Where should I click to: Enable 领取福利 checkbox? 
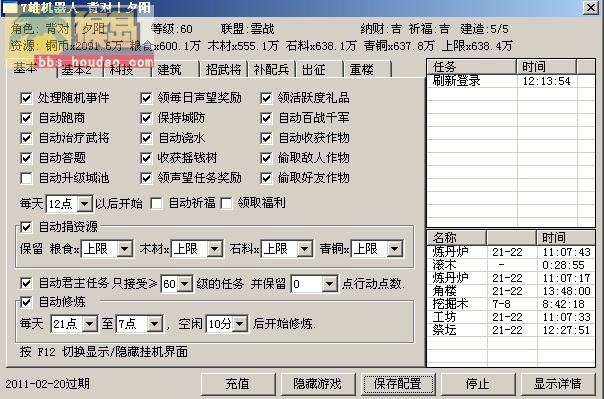(226, 203)
